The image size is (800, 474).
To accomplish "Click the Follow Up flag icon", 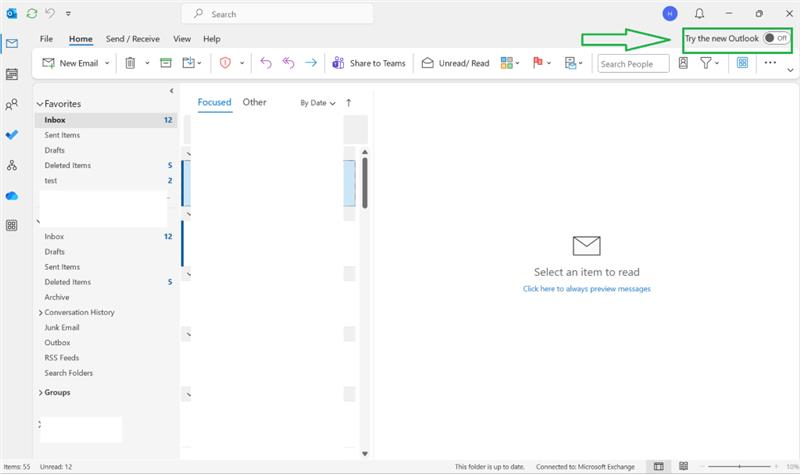I will tap(537, 62).
